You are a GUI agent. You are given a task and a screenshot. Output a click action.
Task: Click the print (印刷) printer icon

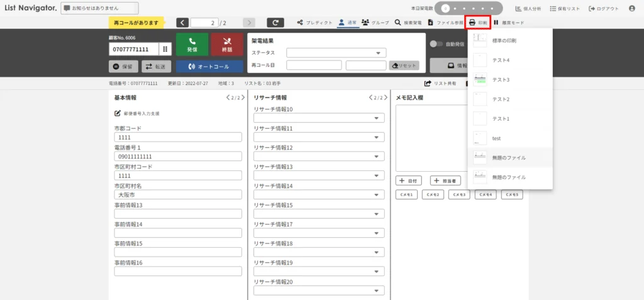pos(472,23)
